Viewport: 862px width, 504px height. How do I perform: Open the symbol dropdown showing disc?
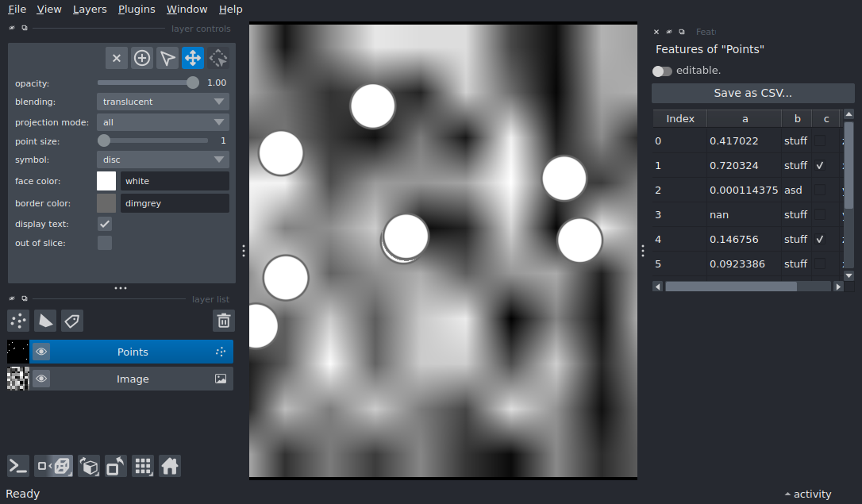pyautogui.click(x=163, y=160)
